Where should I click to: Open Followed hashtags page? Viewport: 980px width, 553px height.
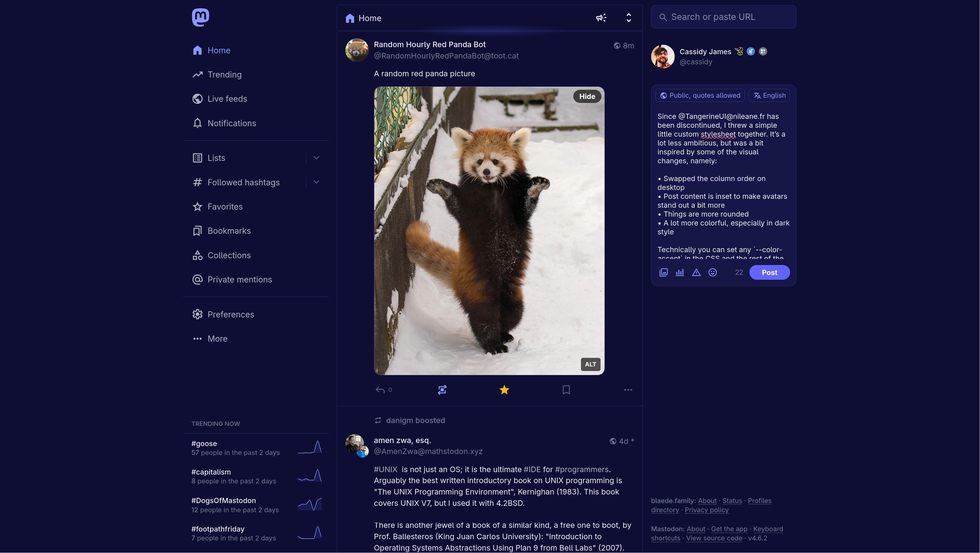[236, 182]
